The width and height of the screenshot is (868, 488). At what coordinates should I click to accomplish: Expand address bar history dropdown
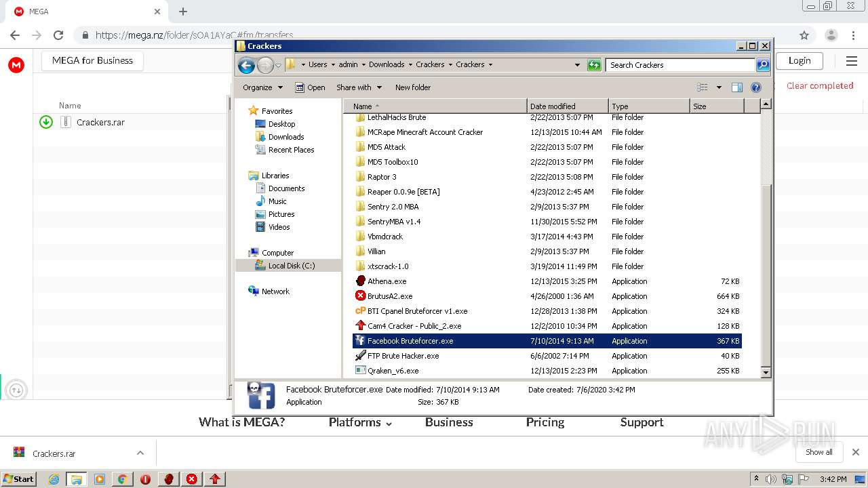[x=577, y=65]
